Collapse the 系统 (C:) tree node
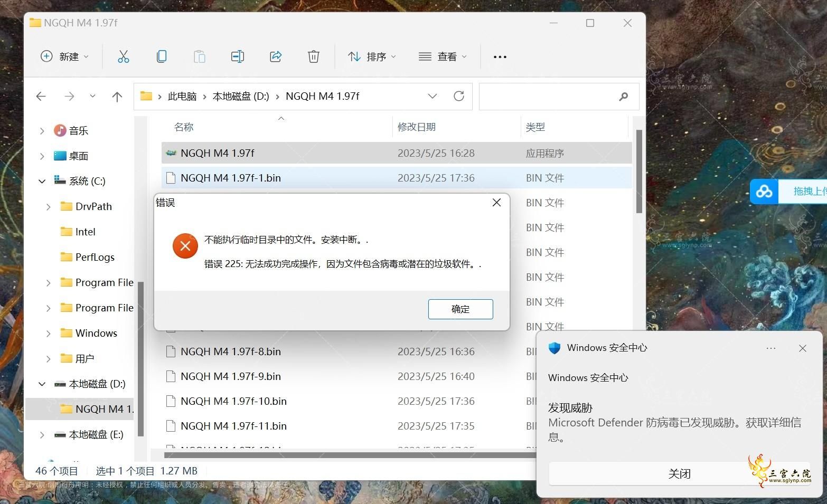Screen dimensions: 827x504 (42, 181)
